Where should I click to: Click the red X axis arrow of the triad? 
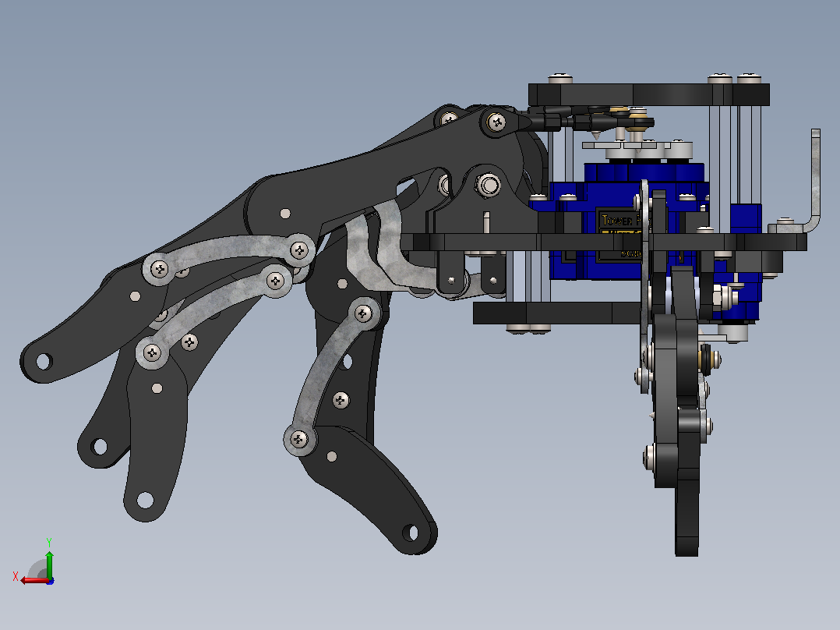click(35, 581)
